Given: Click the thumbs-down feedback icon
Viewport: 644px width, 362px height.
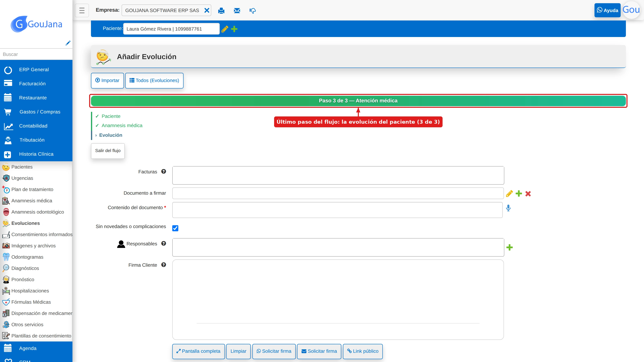Looking at the screenshot, I should click(253, 10).
